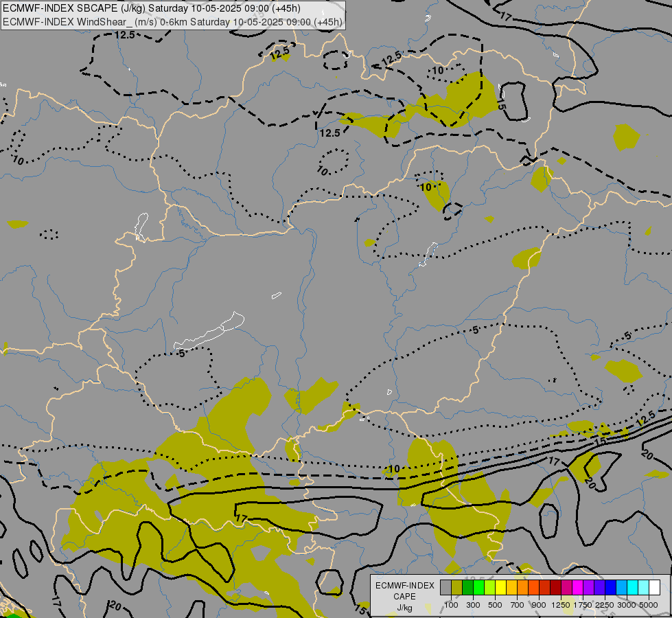Click the 700 label in the legend

(518, 605)
